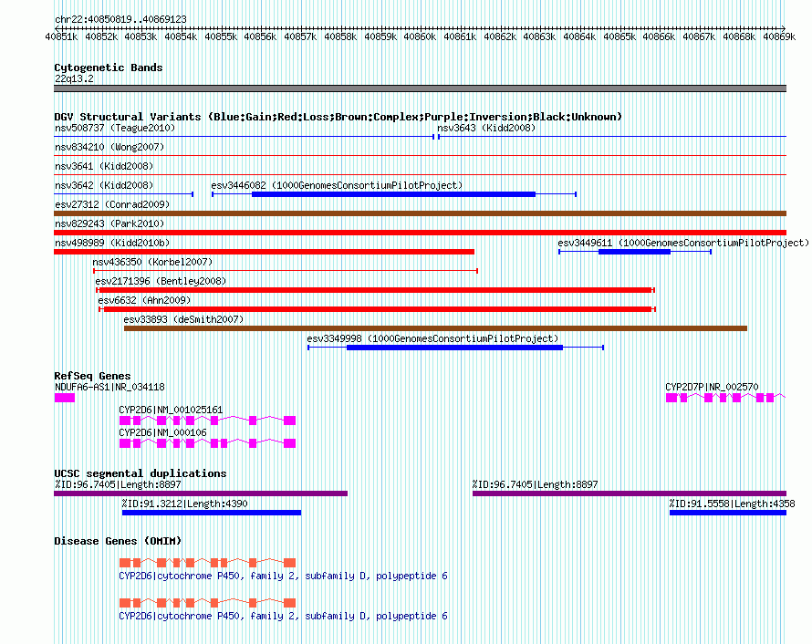The width and height of the screenshot is (812, 644).
Task: Open the Disease Genes (OMIM) track heading
Action: coord(118,541)
